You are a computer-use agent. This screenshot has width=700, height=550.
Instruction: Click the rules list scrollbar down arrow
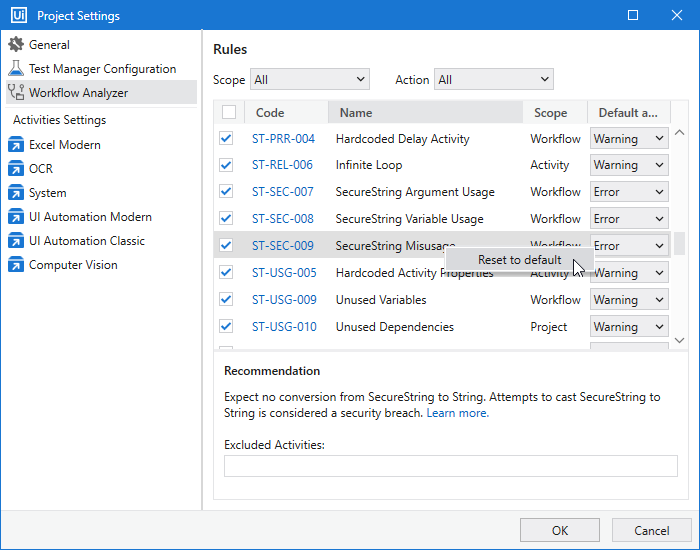click(x=680, y=340)
